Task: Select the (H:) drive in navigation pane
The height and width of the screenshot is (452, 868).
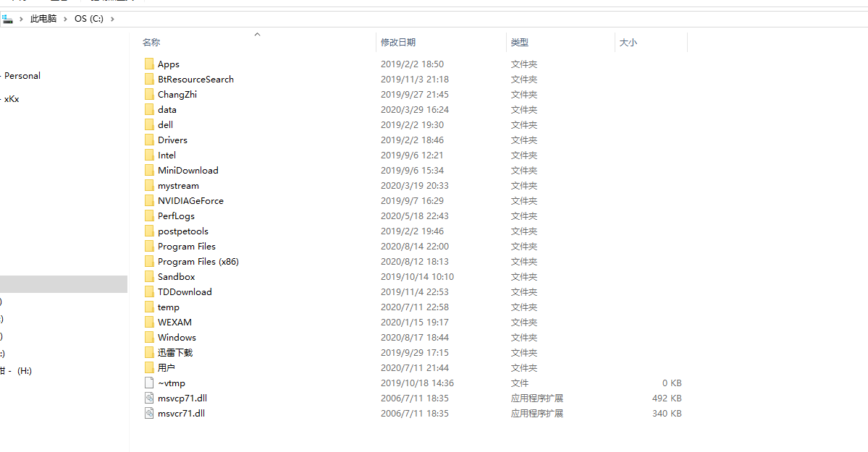Action: pyautogui.click(x=25, y=371)
